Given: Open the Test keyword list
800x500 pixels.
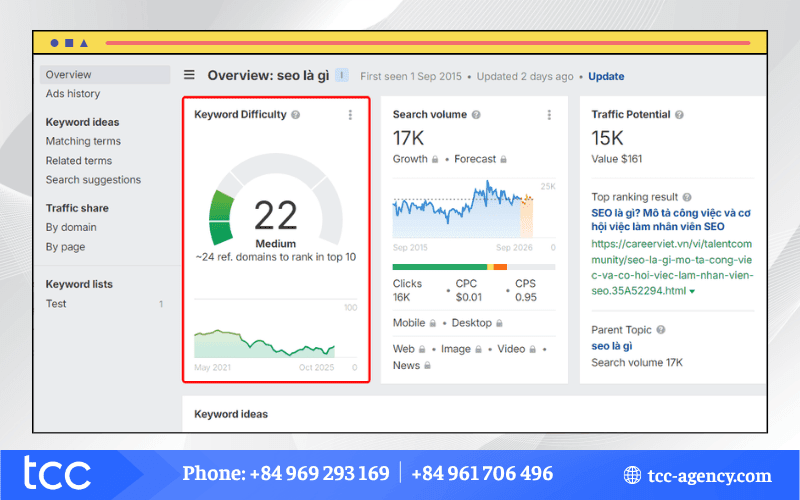Looking at the screenshot, I should point(57,303).
